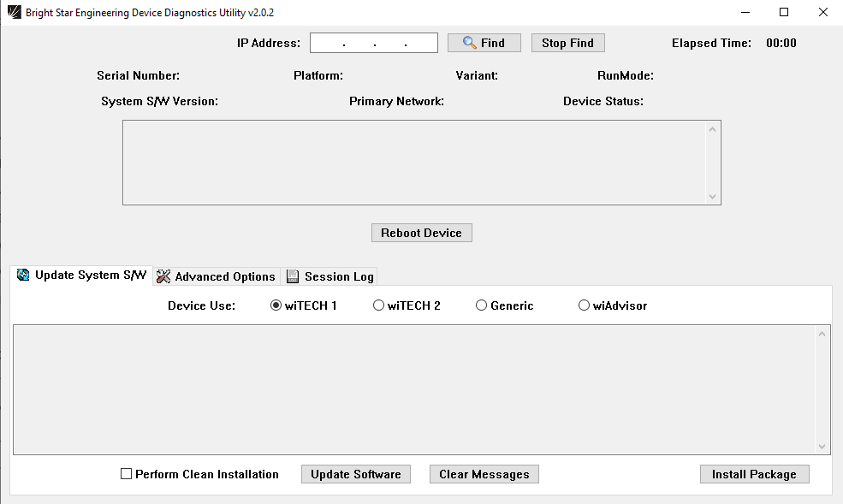This screenshot has width=843, height=504.
Task: Maximize the Device Diagnostics Utility window
Action: (x=784, y=13)
